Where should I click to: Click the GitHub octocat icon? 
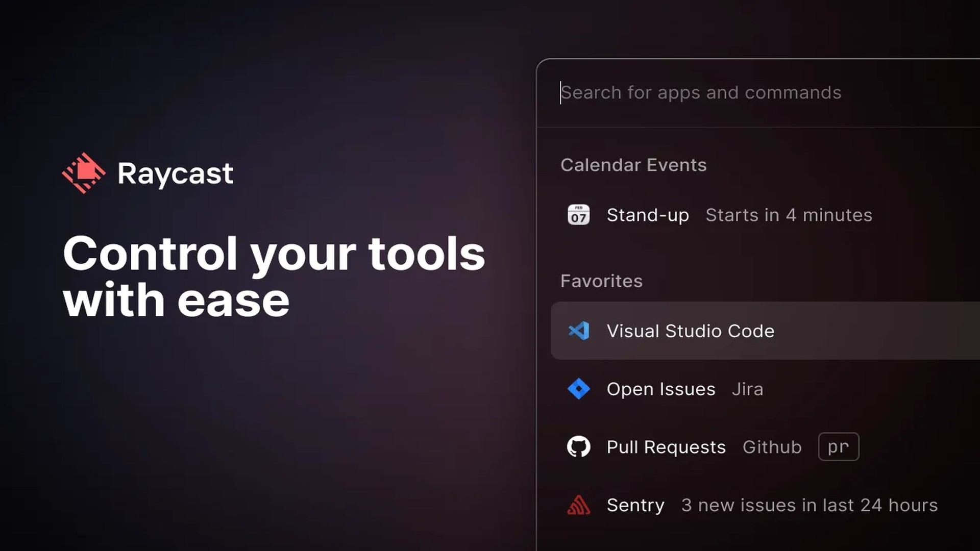(578, 447)
